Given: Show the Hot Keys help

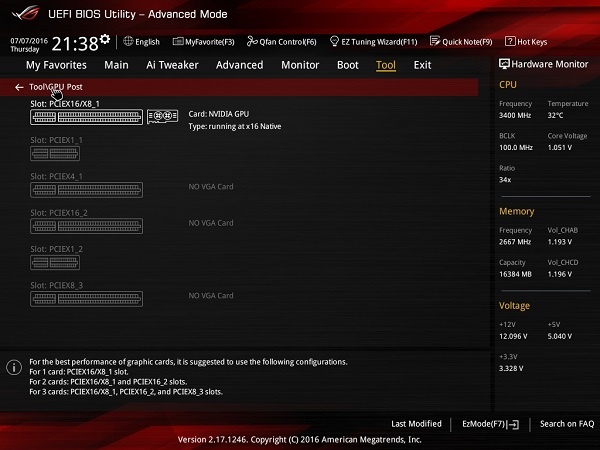Looking at the screenshot, I should coord(526,42).
